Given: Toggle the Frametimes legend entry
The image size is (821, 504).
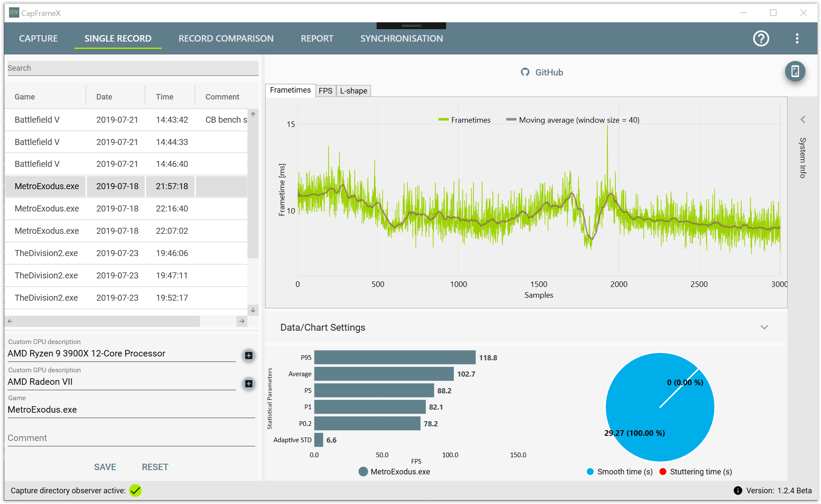Looking at the screenshot, I should [464, 120].
